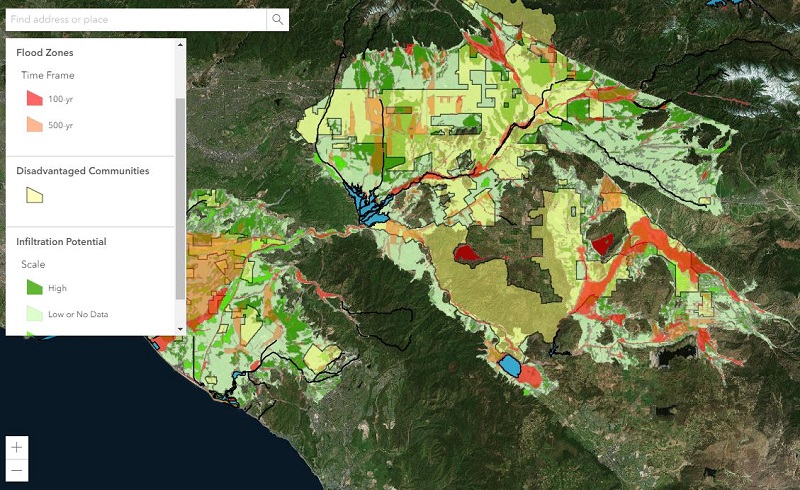Click the 500-yr flood zone orange swatch

coord(35,124)
